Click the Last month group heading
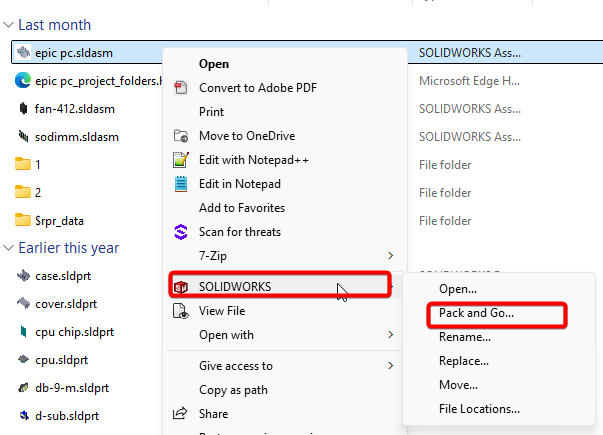 point(55,25)
